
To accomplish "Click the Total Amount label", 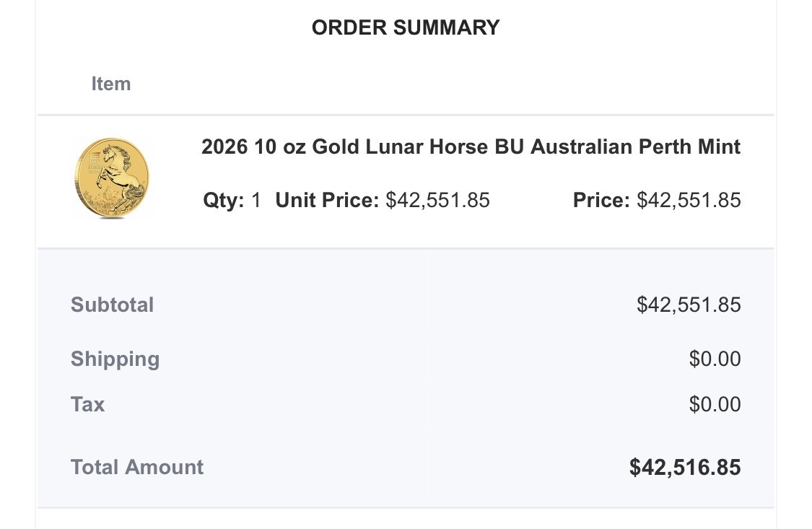I will pos(137,467).
